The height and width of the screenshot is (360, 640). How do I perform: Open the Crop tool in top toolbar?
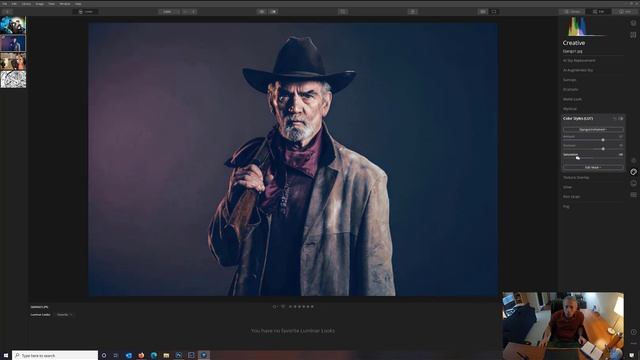[343, 12]
